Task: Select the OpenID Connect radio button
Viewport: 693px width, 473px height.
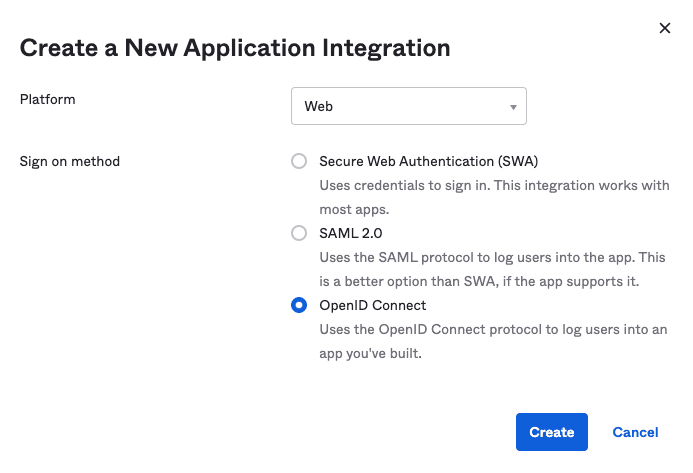Action: pyautogui.click(x=299, y=306)
